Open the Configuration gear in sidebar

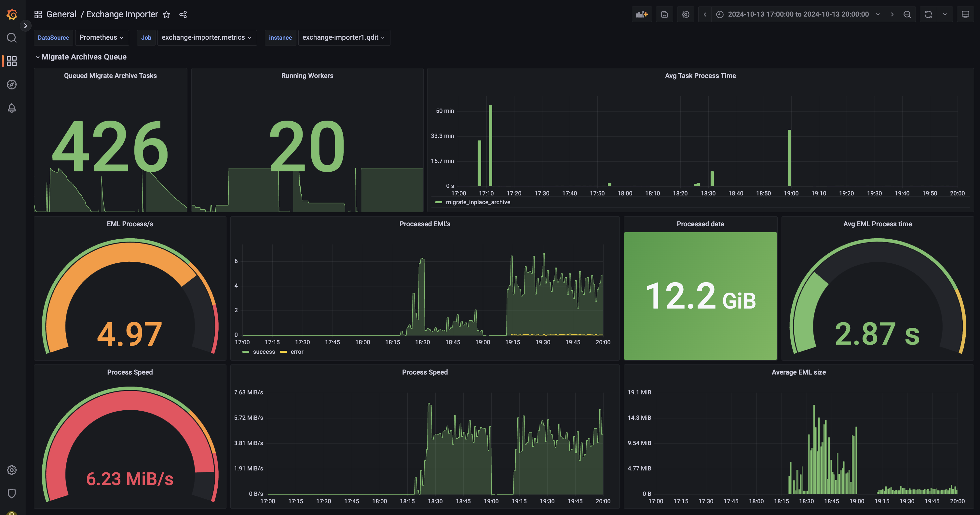pos(12,470)
